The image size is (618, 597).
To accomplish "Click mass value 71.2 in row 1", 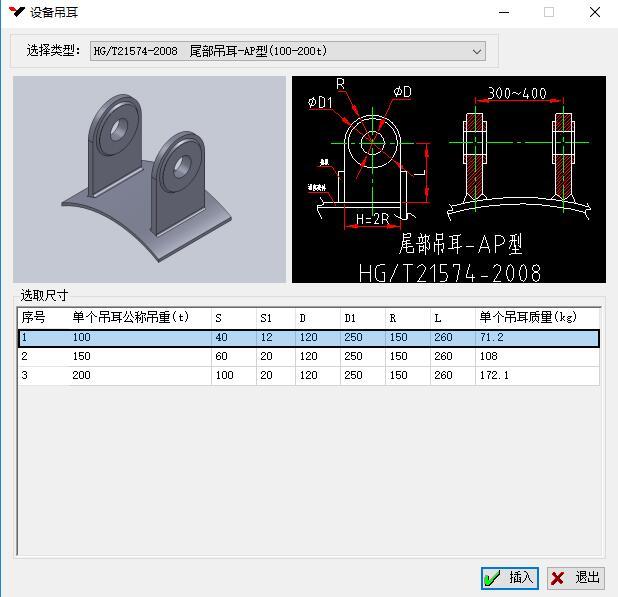I will tap(491, 338).
